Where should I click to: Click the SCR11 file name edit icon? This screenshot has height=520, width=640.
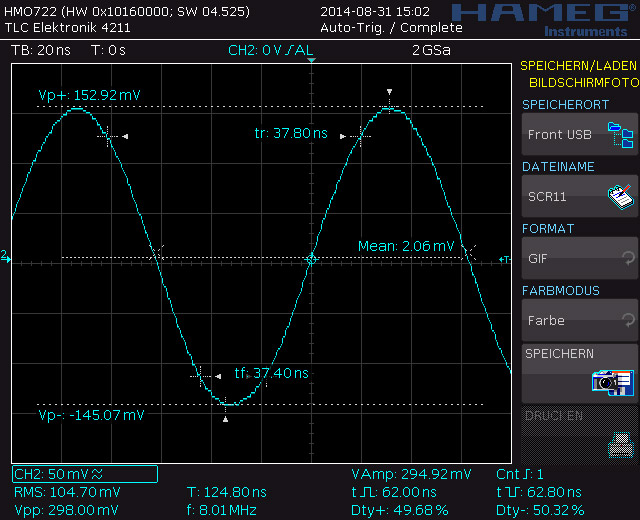[x=621, y=196]
